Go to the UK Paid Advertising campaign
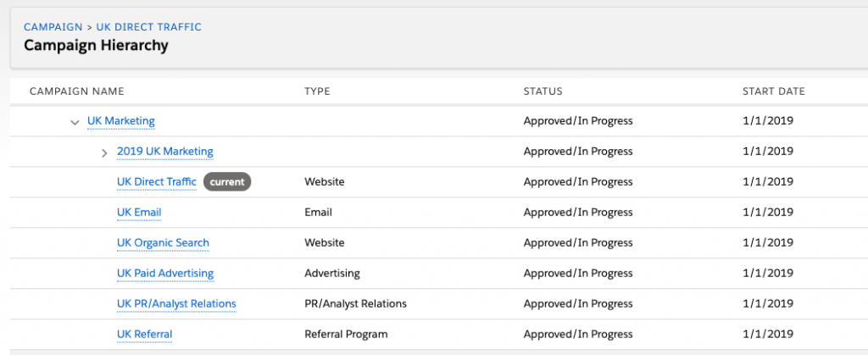The height and width of the screenshot is (355, 868). click(164, 274)
